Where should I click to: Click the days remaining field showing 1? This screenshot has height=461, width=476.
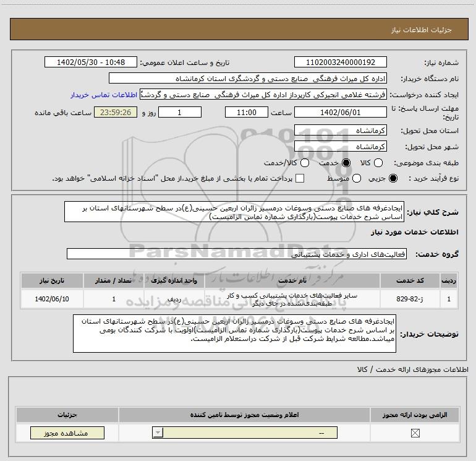point(180,112)
